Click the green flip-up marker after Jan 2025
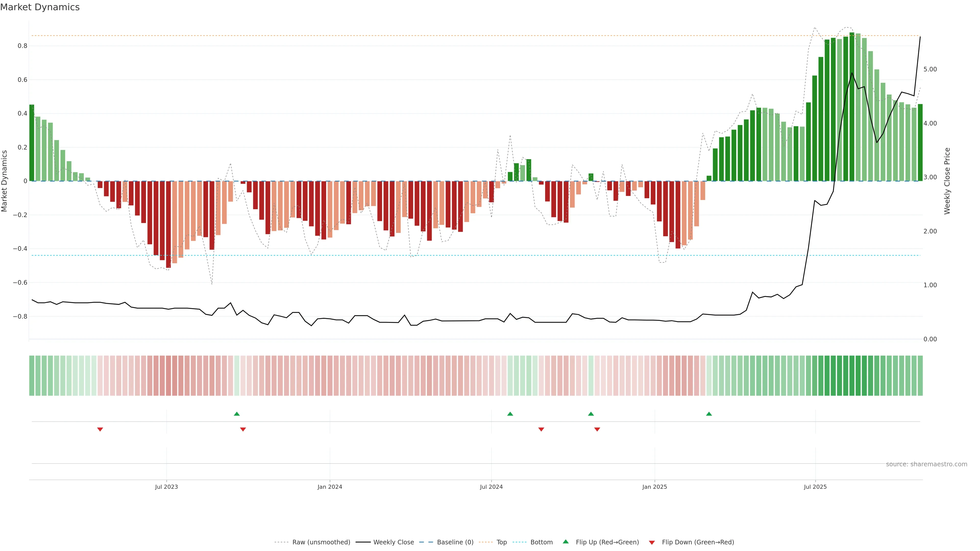Screen dimensions: 980x551 709,414
